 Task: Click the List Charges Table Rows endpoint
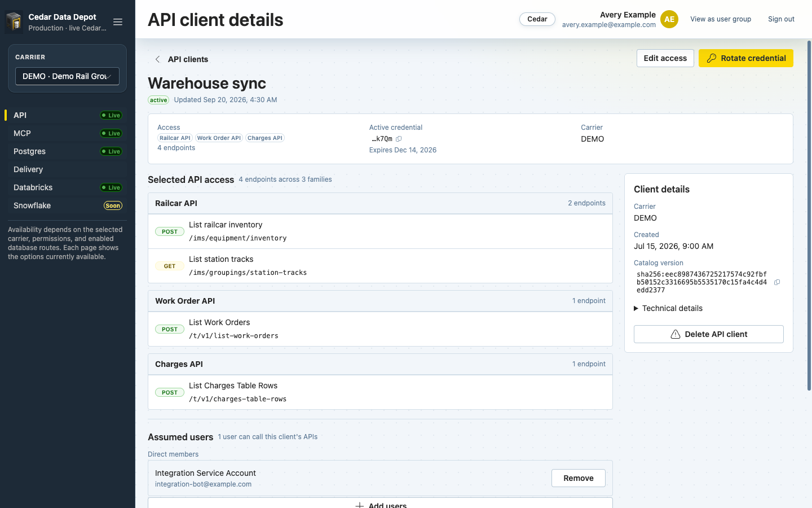pyautogui.click(x=380, y=392)
